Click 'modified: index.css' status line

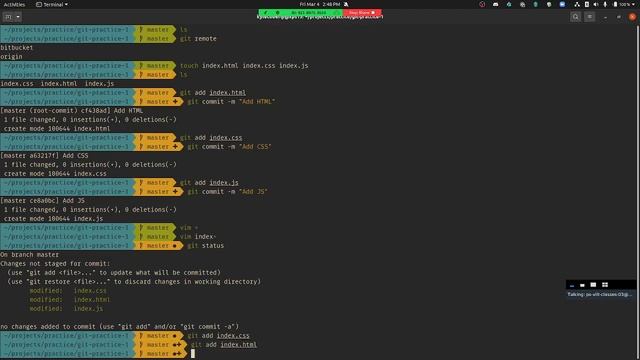click(68, 291)
